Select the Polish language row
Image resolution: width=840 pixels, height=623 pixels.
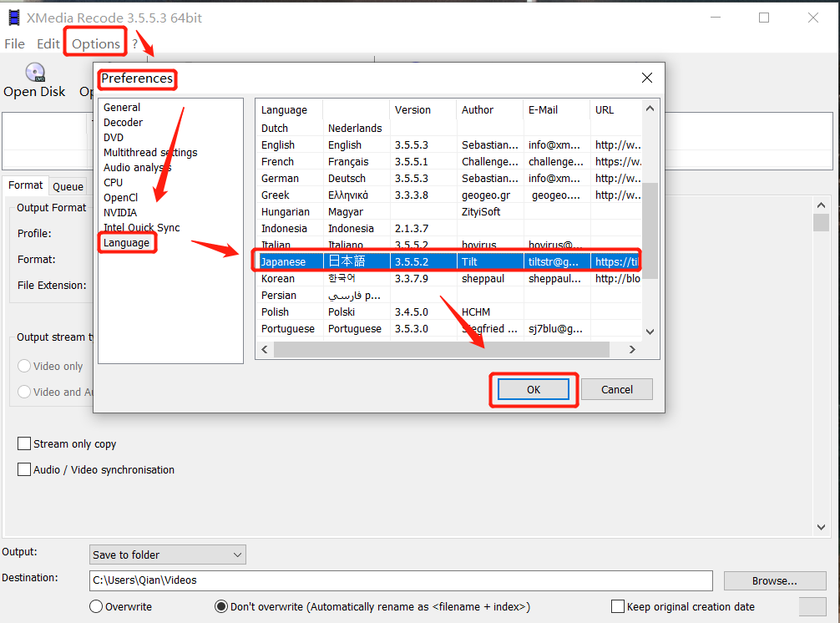point(449,311)
